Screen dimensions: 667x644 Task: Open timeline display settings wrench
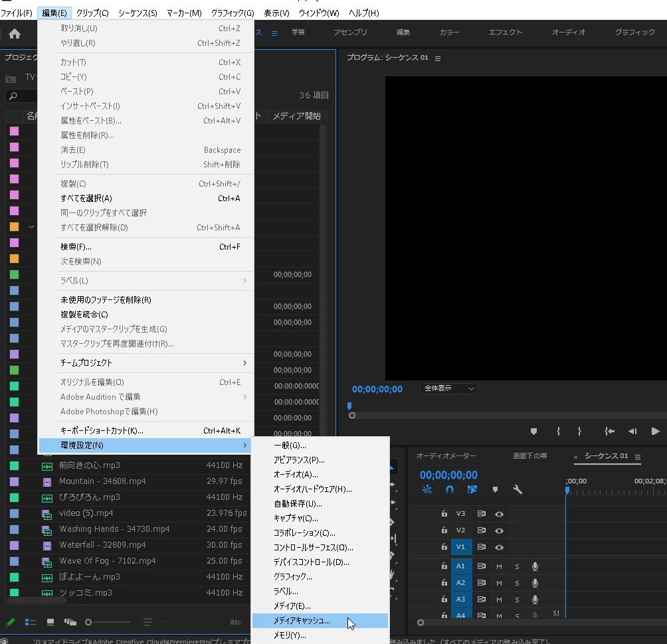(518, 489)
